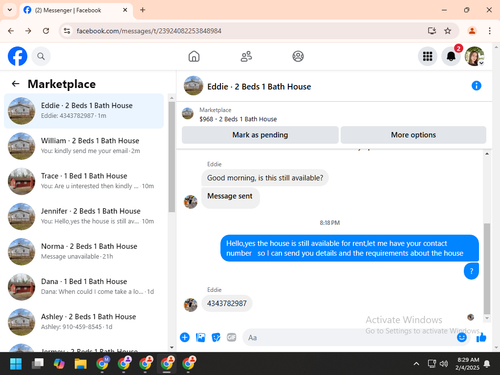
Task: Open the Facebook menu grid icon
Action: pos(427,56)
